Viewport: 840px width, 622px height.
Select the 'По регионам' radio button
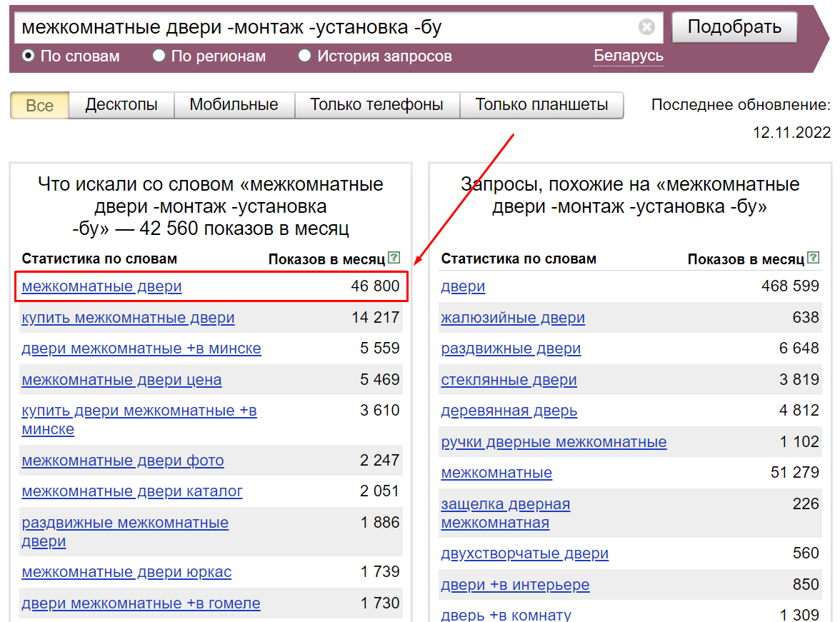(159, 56)
